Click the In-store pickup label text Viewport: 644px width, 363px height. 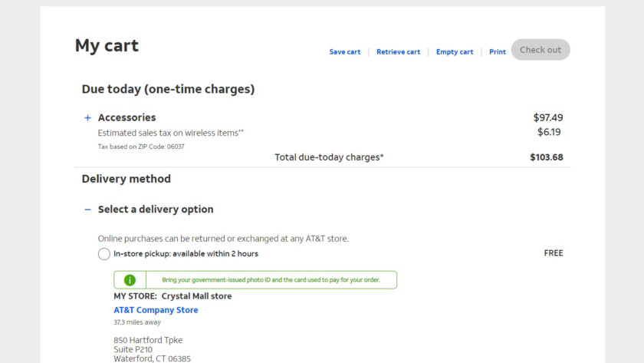pyautogui.click(x=186, y=254)
